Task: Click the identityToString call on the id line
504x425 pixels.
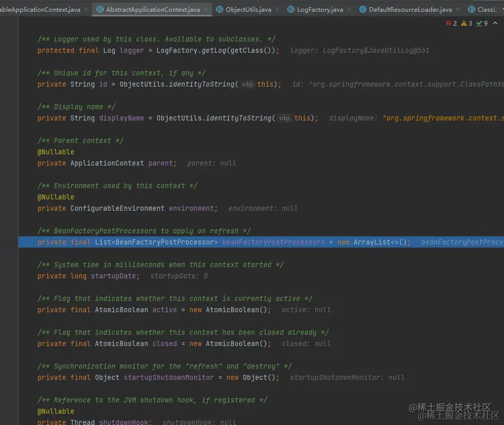Action: click(x=202, y=85)
